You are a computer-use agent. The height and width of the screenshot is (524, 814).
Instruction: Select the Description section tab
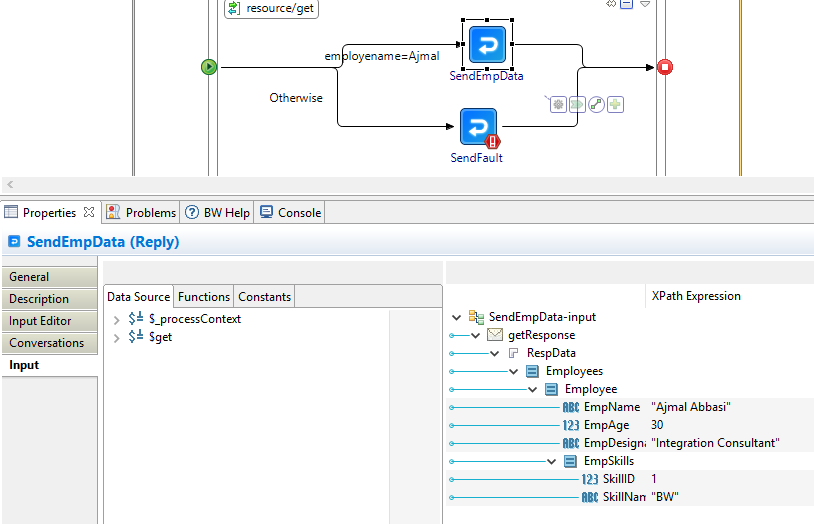49,299
